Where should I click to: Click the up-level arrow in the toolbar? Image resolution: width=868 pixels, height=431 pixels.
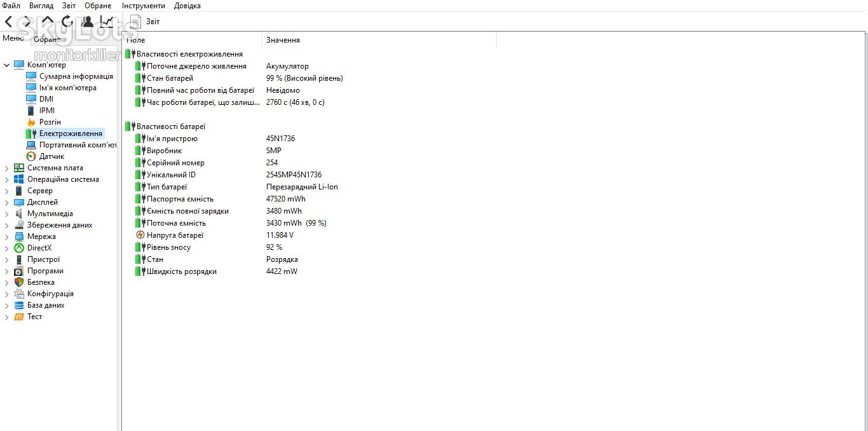(48, 22)
